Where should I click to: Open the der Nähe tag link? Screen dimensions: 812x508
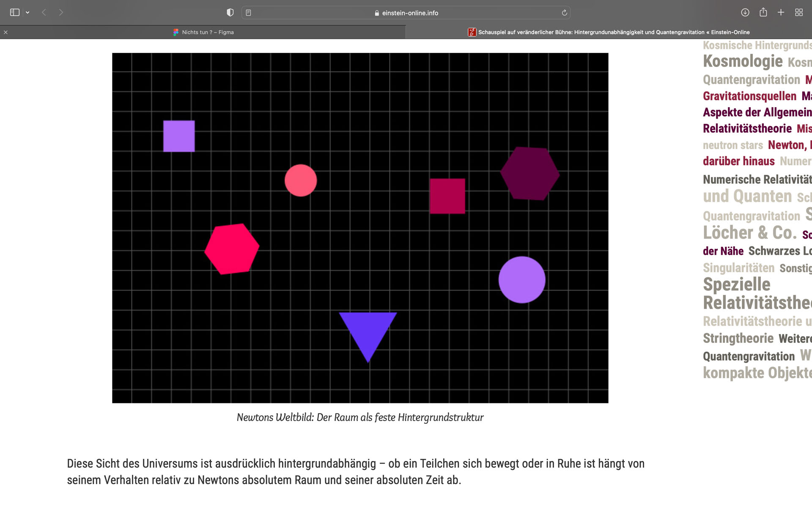click(723, 251)
